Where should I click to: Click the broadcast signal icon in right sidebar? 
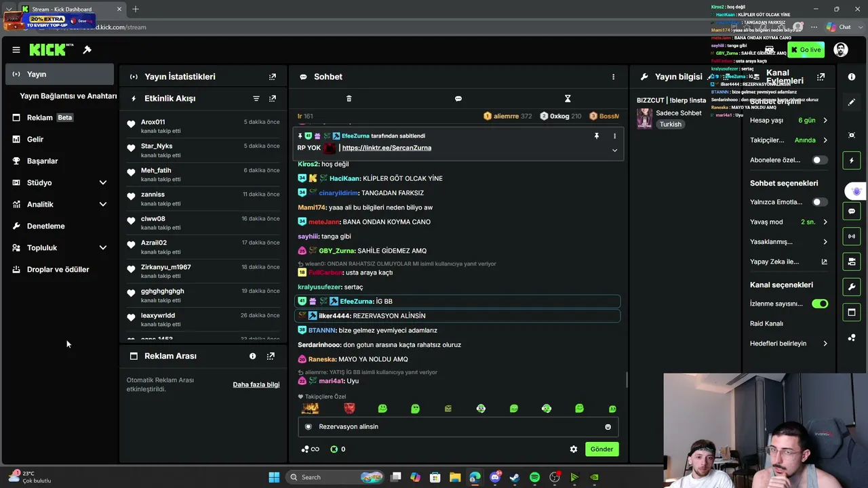click(852, 236)
